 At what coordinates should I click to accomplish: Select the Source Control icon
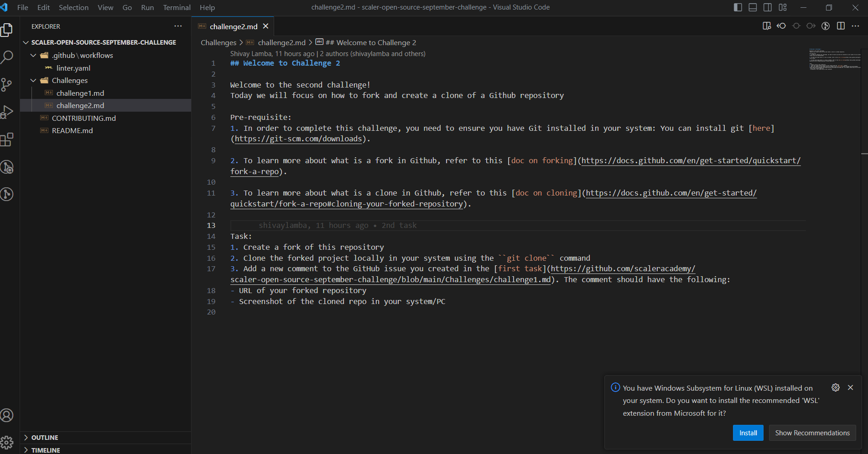click(x=8, y=85)
